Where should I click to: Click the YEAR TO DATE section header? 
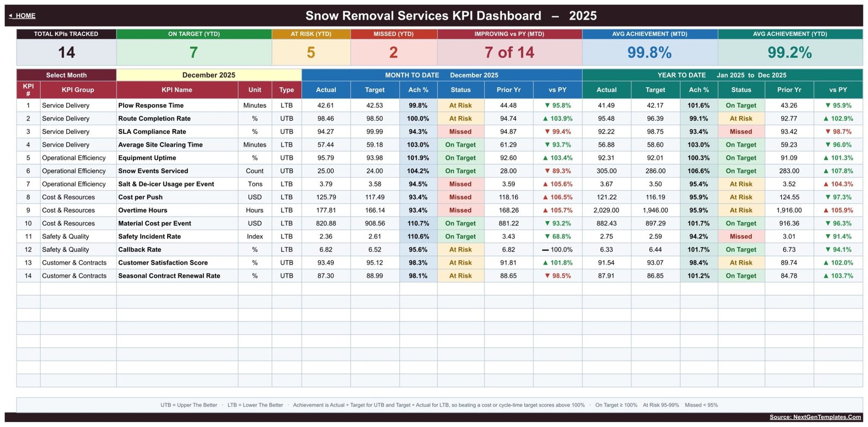722,75
